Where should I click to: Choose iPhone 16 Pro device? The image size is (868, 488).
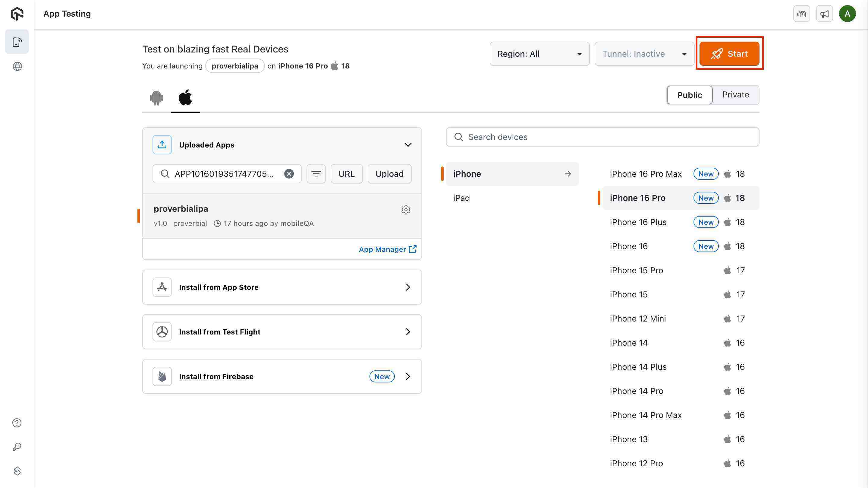point(681,198)
